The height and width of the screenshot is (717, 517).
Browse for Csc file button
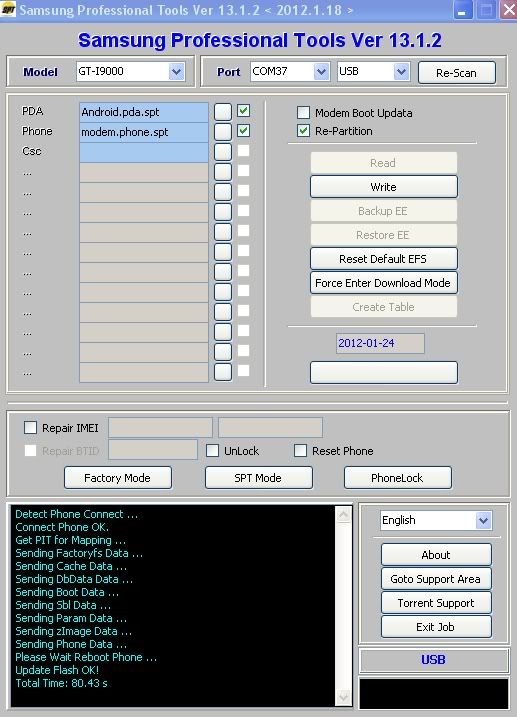click(223, 152)
